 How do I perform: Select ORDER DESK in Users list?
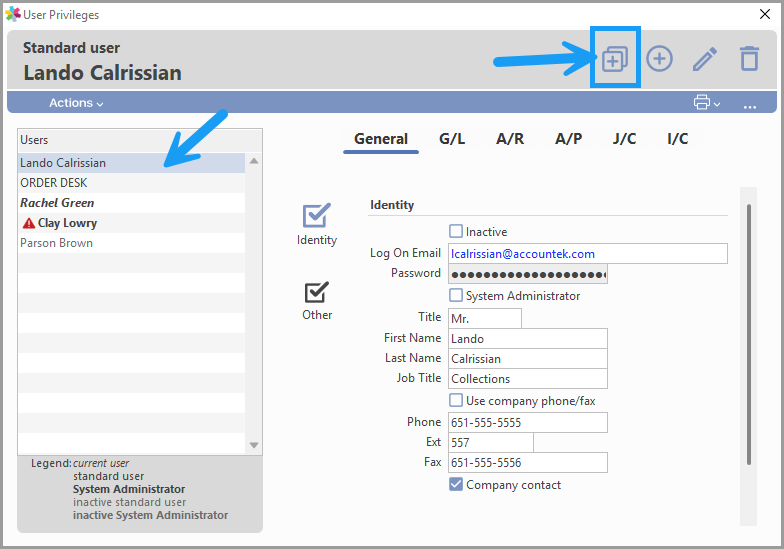(132, 183)
